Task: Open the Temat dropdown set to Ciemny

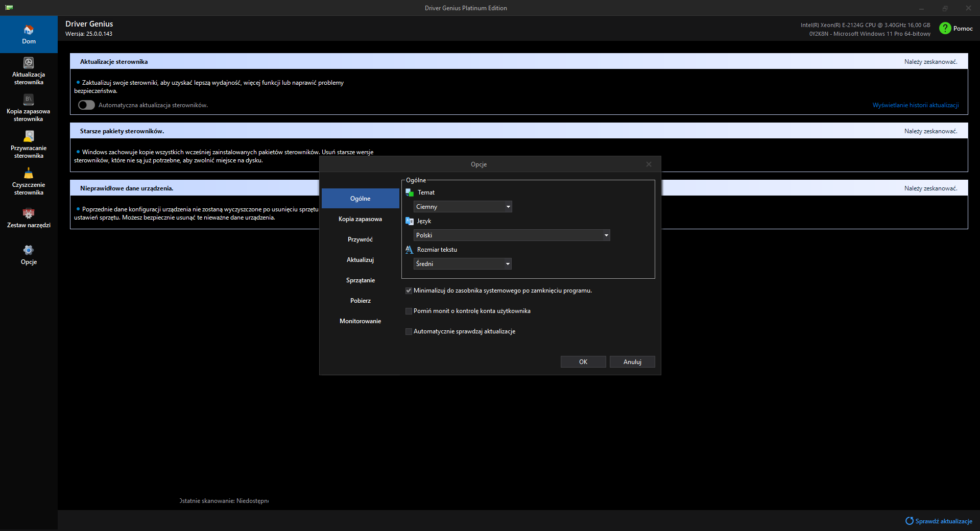Action: click(463, 207)
